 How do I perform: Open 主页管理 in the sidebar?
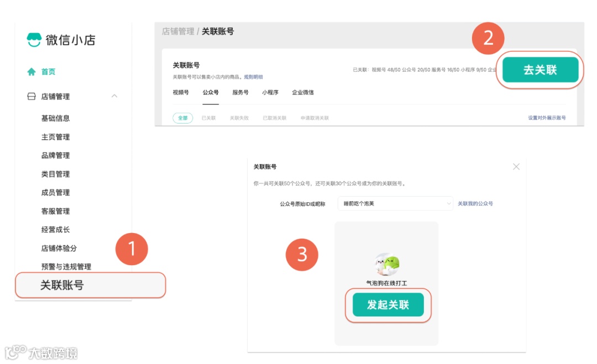pyautogui.click(x=56, y=136)
